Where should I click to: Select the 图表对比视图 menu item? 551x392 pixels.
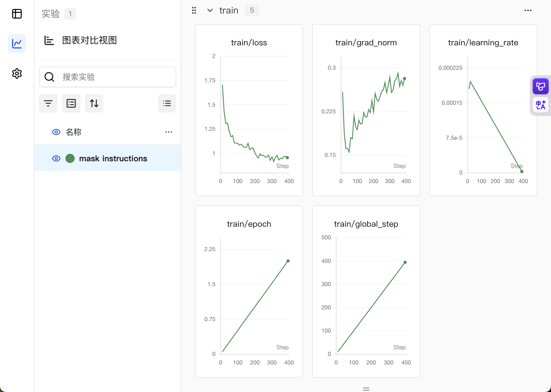pos(89,40)
